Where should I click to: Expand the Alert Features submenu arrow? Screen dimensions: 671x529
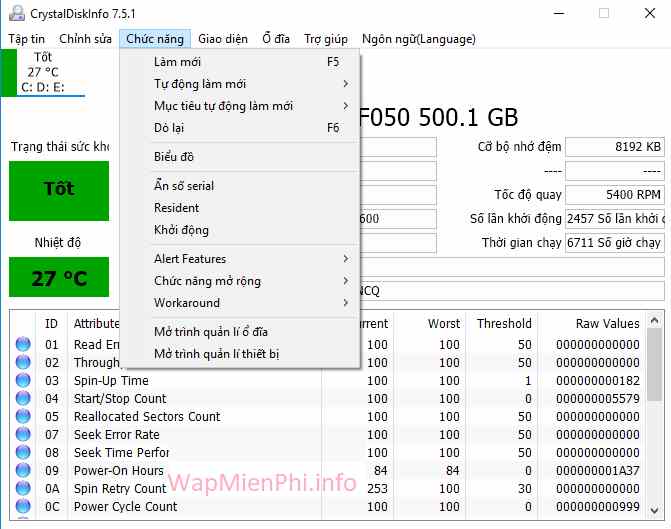pos(346,259)
